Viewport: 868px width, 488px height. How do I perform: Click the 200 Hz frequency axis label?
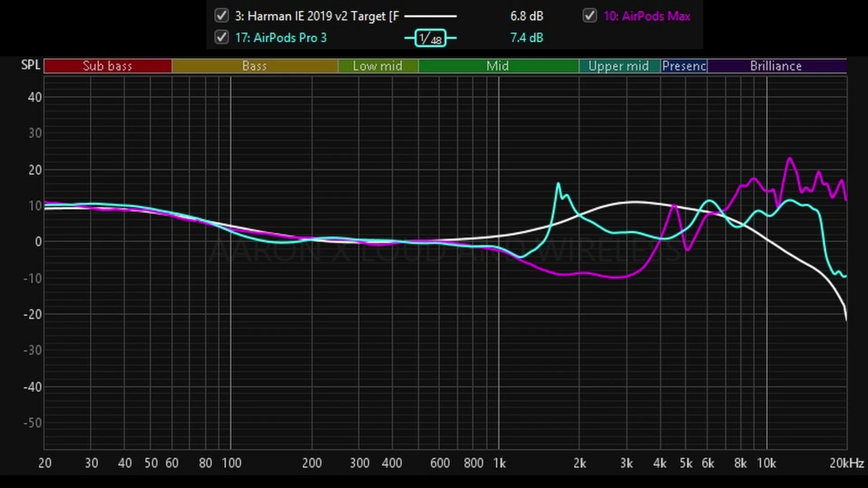click(x=312, y=463)
